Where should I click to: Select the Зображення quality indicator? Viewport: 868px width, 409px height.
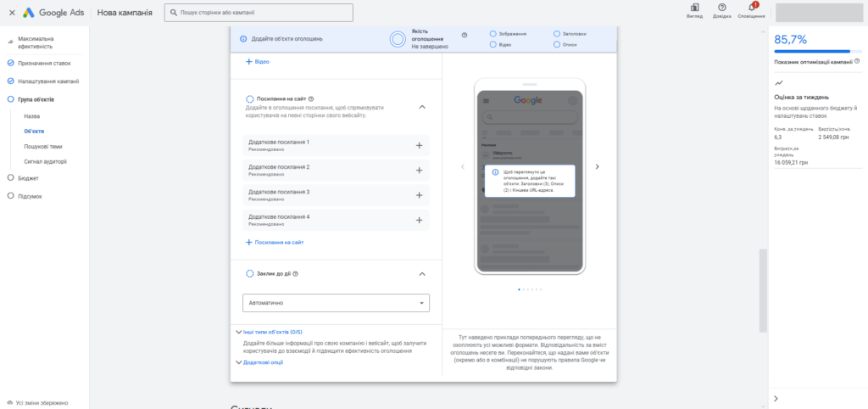point(492,34)
